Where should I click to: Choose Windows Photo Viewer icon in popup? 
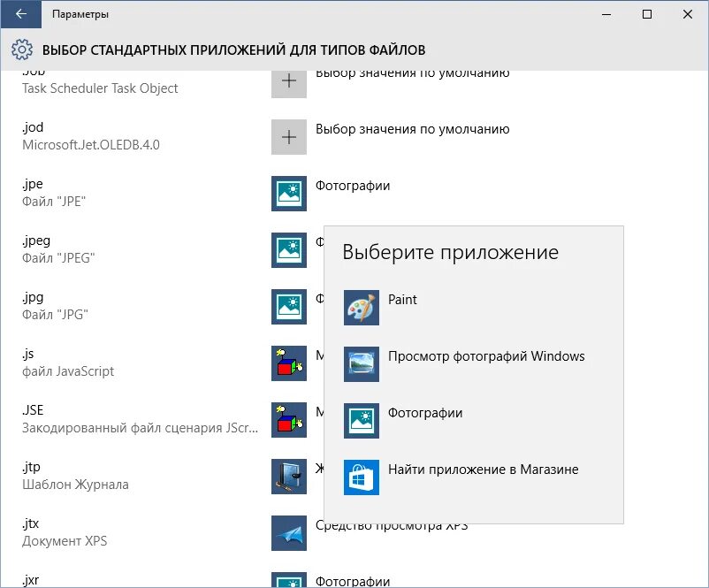(x=362, y=364)
